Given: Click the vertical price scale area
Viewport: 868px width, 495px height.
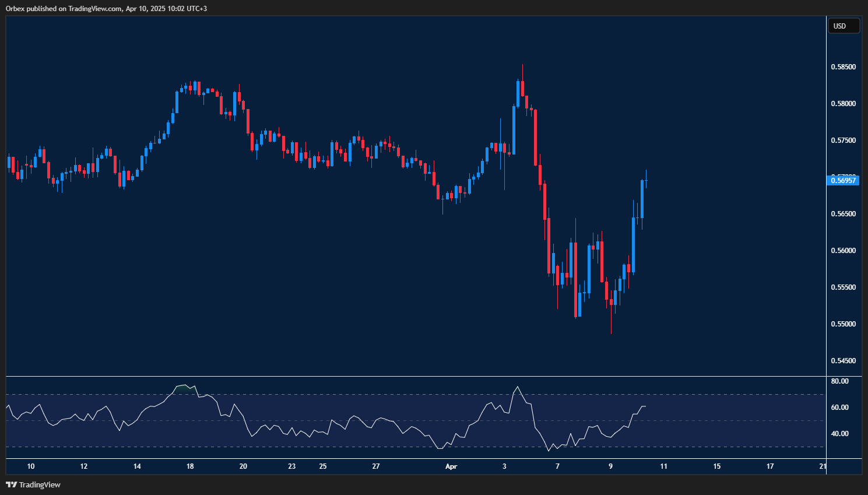Looking at the screenshot, I should pos(842,233).
